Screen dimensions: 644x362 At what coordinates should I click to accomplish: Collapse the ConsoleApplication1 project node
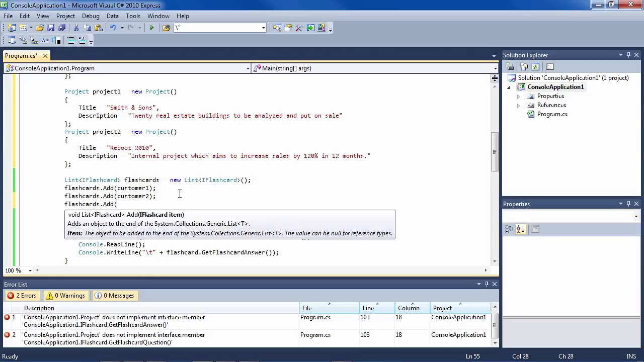pos(508,87)
